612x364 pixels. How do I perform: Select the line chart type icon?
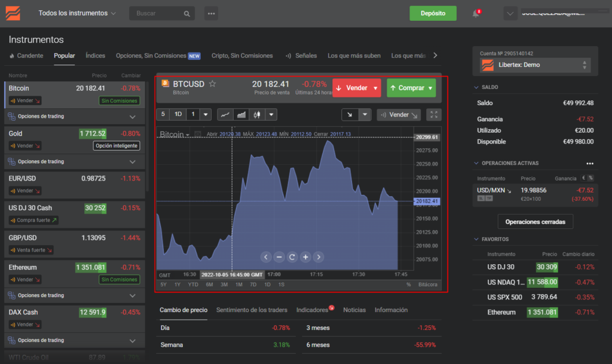225,115
